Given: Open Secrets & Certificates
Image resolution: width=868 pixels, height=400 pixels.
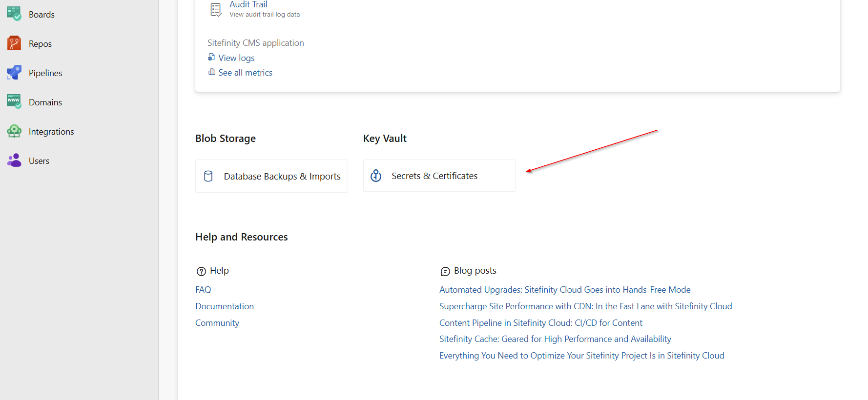Looking at the screenshot, I should (x=439, y=176).
